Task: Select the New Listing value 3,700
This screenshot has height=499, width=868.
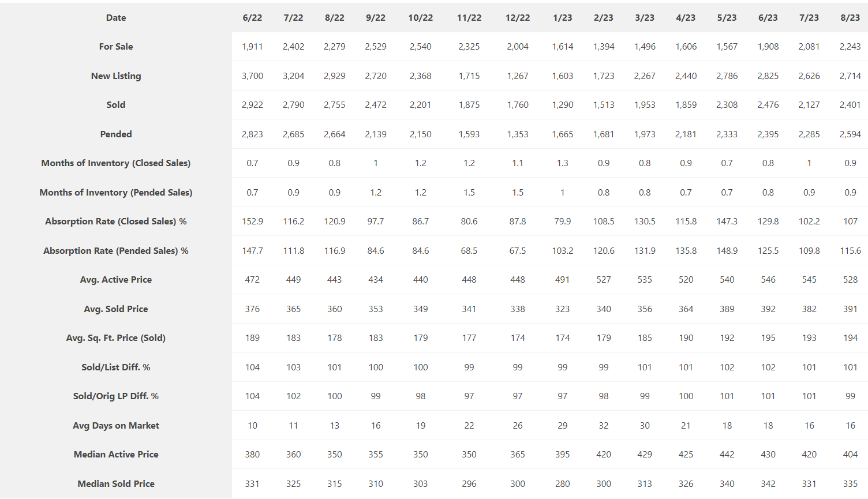Action: coord(252,76)
